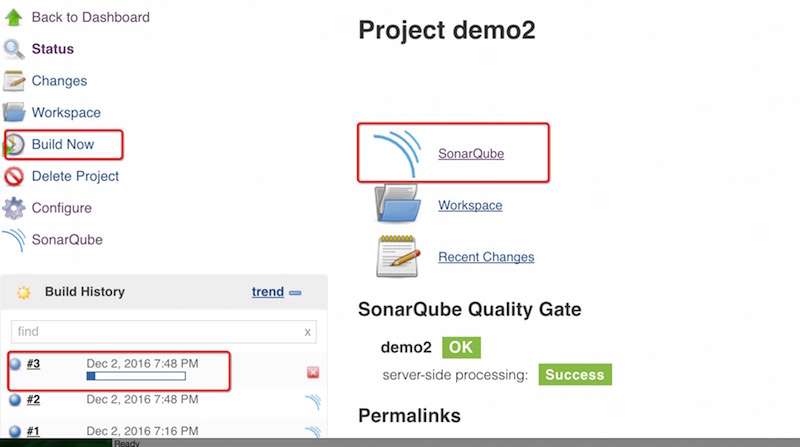Select Delete Project
The width and height of the screenshot is (800, 447).
tap(76, 176)
